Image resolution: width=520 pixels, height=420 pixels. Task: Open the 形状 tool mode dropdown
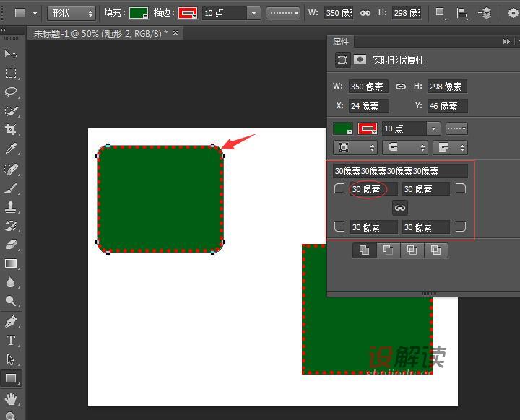[71, 13]
